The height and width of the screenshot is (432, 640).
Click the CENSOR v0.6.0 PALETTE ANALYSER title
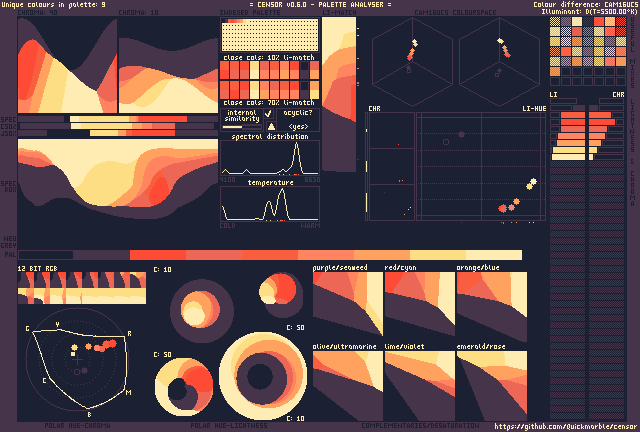click(320, 4)
